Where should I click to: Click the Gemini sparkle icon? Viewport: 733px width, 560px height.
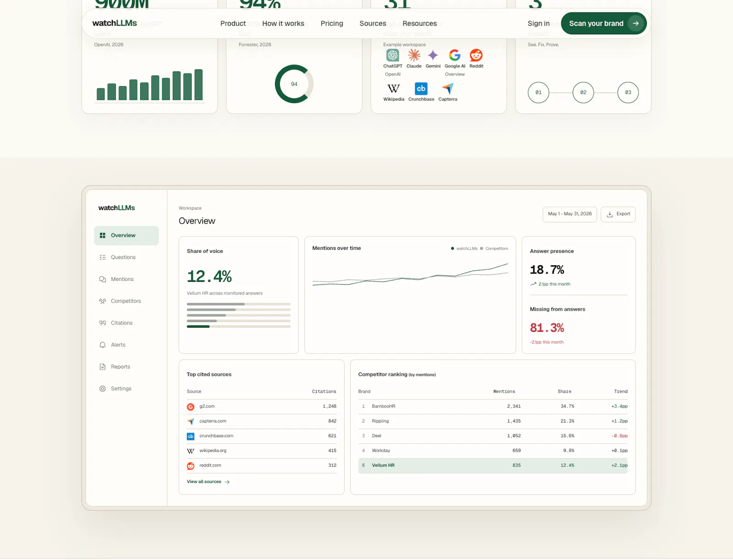point(433,55)
